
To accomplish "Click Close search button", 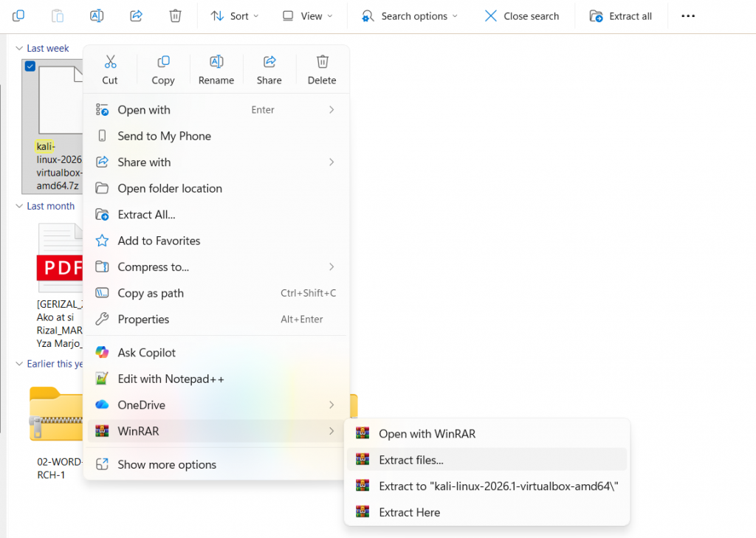I will [x=522, y=16].
